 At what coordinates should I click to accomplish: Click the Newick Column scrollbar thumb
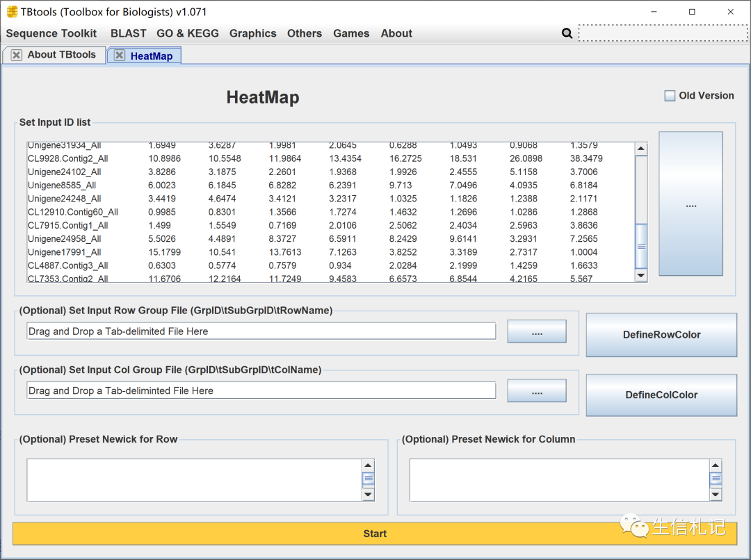point(716,479)
